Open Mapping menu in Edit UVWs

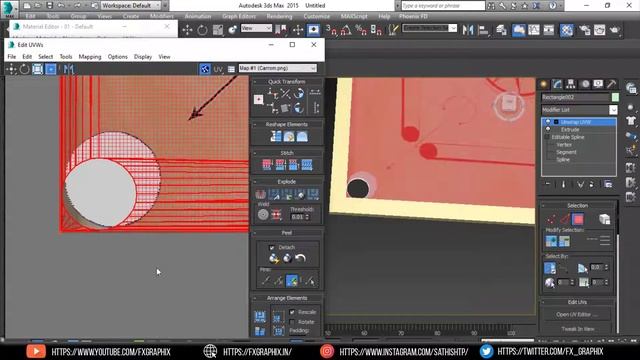click(x=90, y=57)
